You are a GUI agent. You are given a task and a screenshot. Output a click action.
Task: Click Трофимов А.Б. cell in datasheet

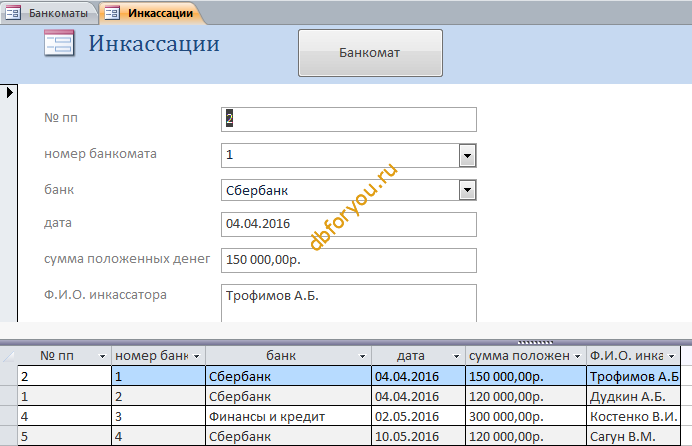click(633, 376)
